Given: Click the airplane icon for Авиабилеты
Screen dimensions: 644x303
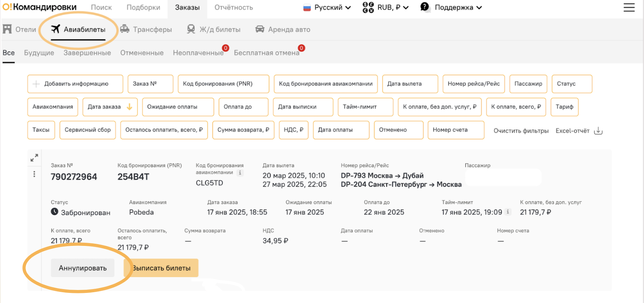Looking at the screenshot, I should coord(56,29).
